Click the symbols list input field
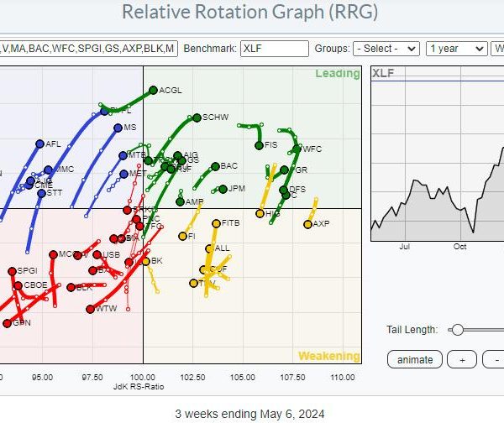Image resolution: width=504 pixels, height=423 pixels. (88, 49)
